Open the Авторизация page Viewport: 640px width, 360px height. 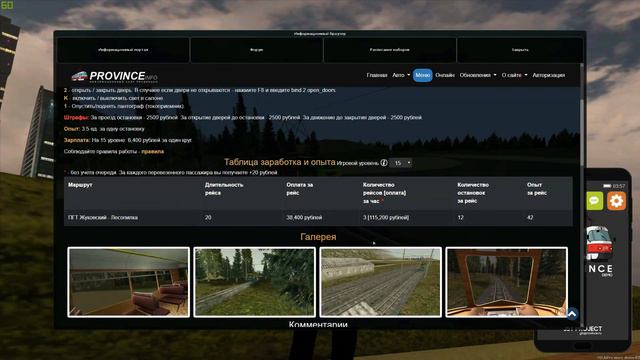coord(549,75)
